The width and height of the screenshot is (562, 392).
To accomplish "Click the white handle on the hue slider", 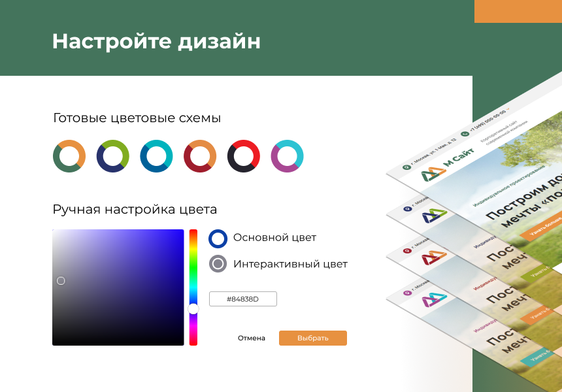I will tap(193, 309).
